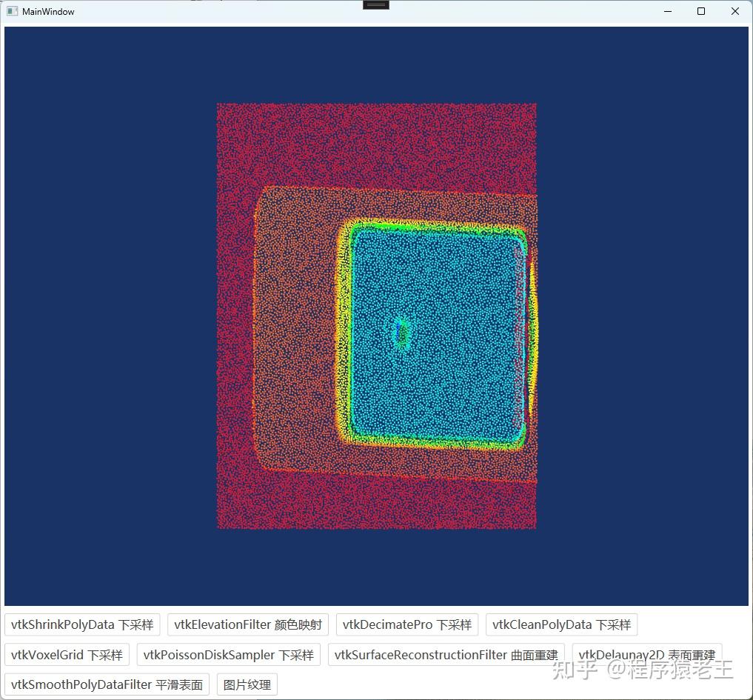
Task: Click the vtkShrinkPolyData 下采样 button
Action: click(81, 624)
